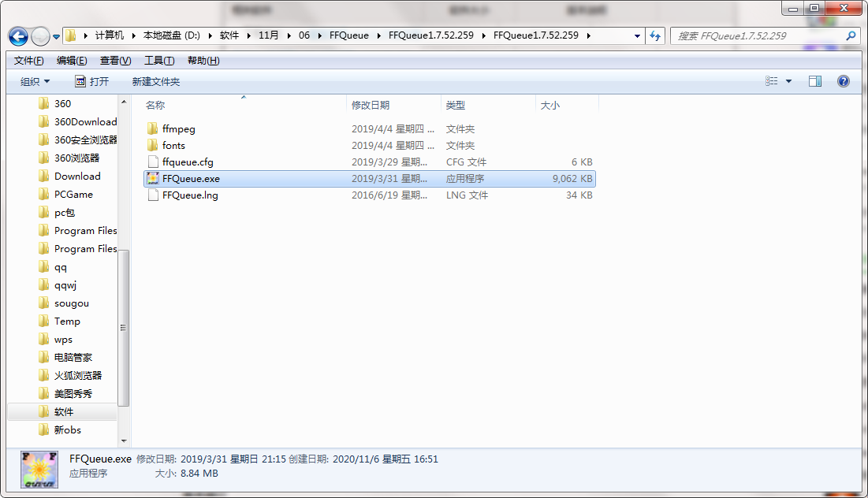Click 本地磁盘 (D:) in the breadcrumb
The height and width of the screenshot is (498, 868).
[172, 35]
